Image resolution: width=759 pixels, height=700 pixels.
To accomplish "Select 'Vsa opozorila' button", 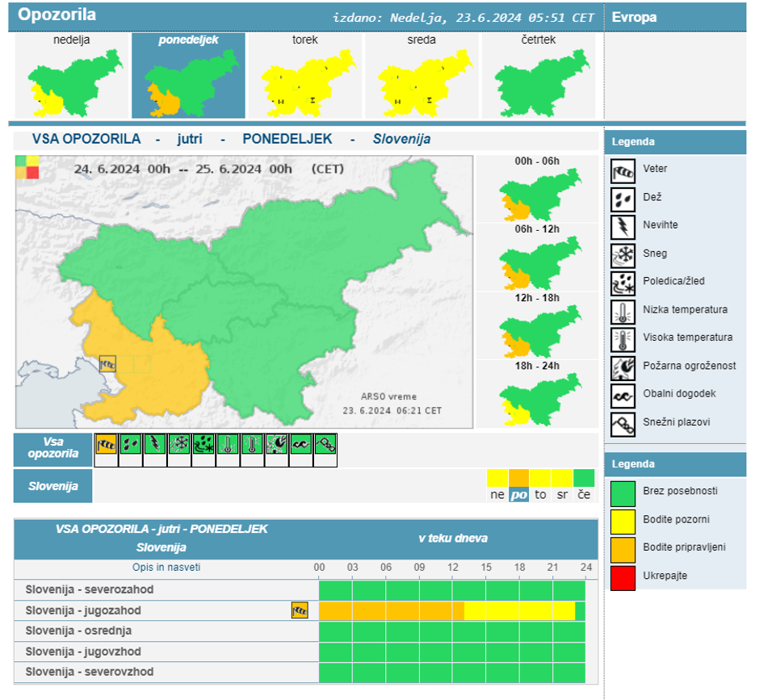I will coord(53,449).
